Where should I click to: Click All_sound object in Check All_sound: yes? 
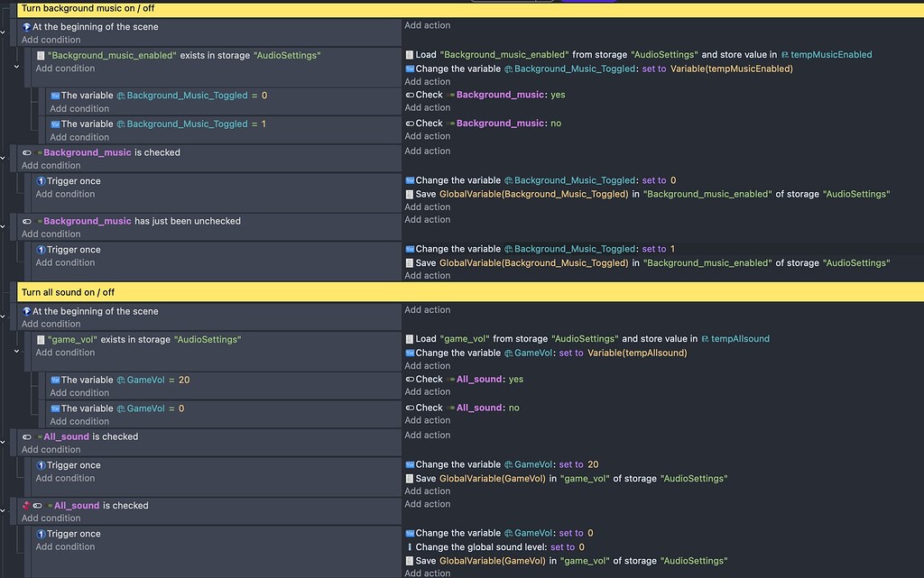480,380
